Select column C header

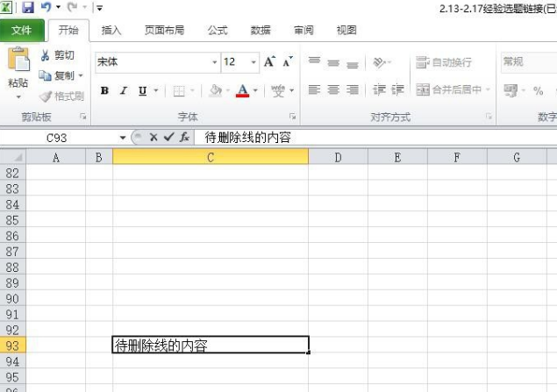click(x=211, y=157)
